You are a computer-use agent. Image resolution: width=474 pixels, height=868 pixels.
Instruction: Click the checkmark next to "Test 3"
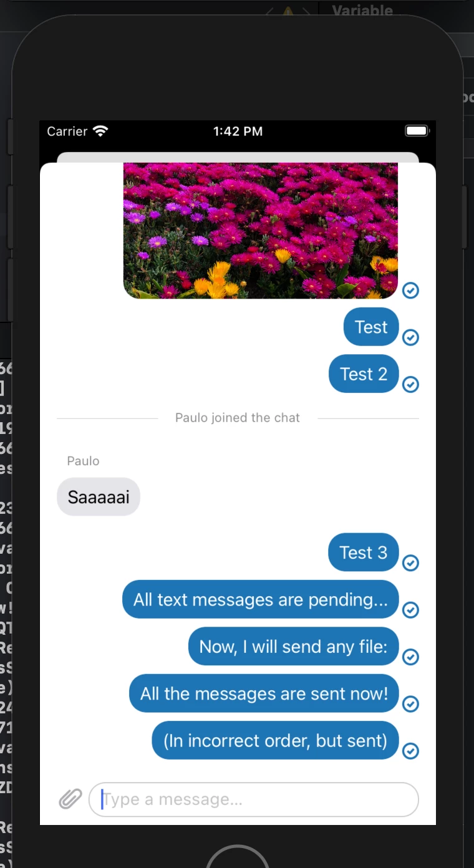(x=410, y=563)
